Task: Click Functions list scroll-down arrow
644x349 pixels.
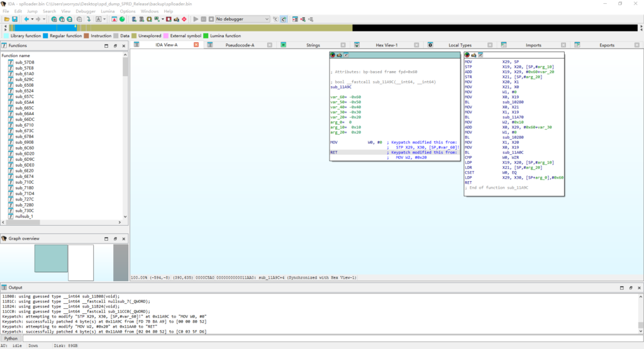Action: click(x=125, y=217)
